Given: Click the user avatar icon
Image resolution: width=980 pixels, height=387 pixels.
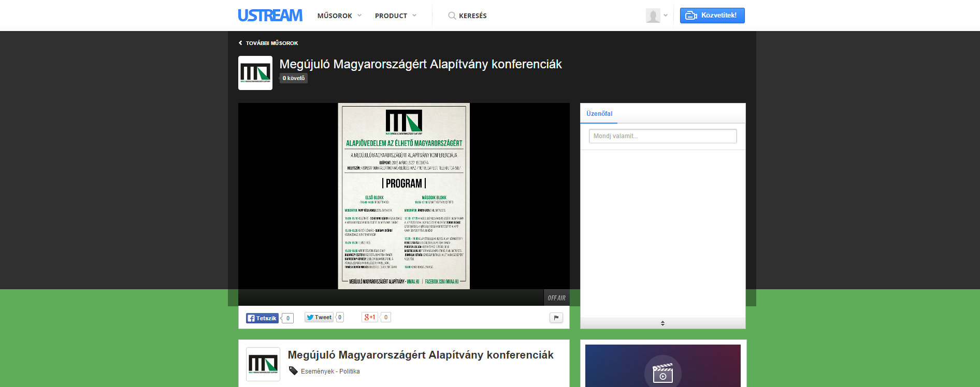Looking at the screenshot, I should (653, 16).
